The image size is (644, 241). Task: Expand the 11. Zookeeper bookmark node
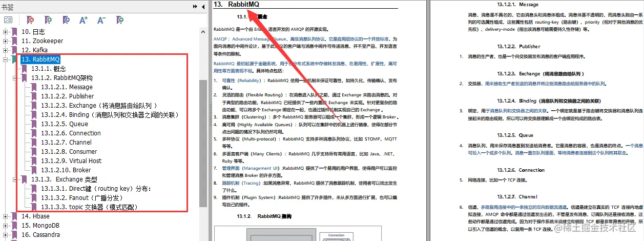6,41
